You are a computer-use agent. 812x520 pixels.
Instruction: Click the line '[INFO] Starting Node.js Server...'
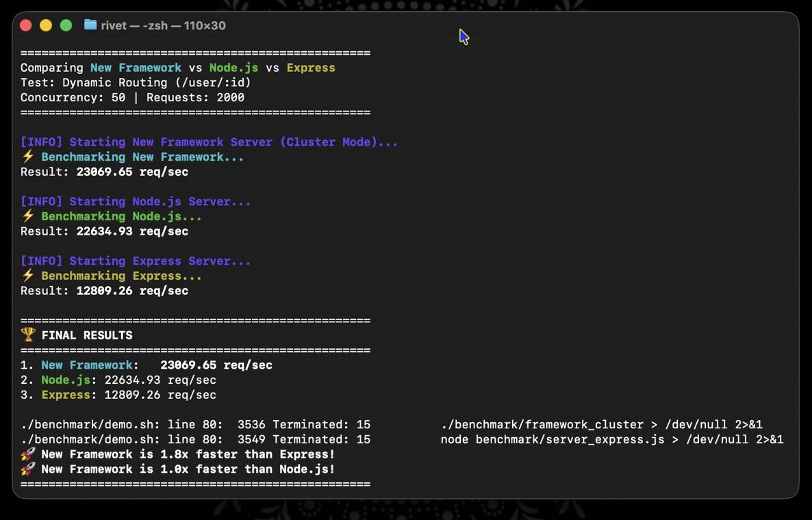click(136, 201)
